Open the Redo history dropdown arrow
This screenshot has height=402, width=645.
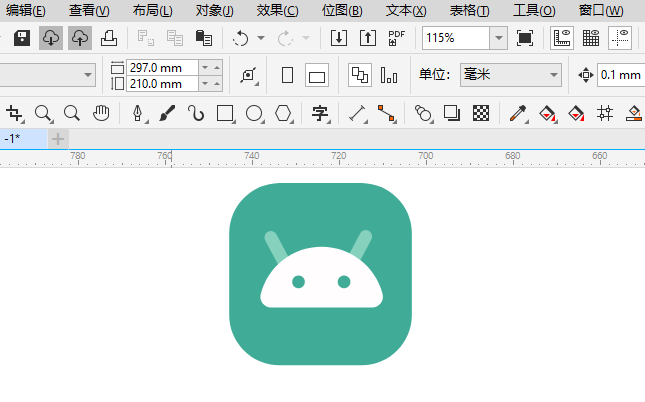pos(306,38)
